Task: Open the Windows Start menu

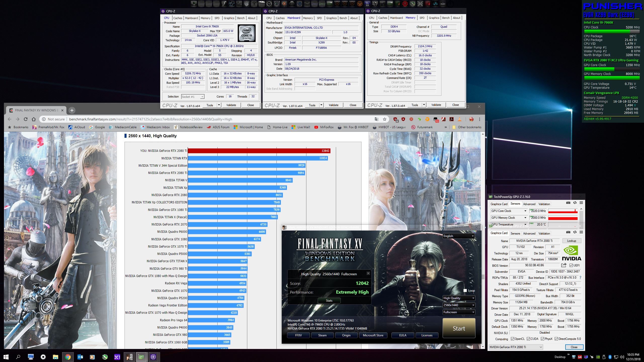Action: pyautogui.click(x=6, y=357)
